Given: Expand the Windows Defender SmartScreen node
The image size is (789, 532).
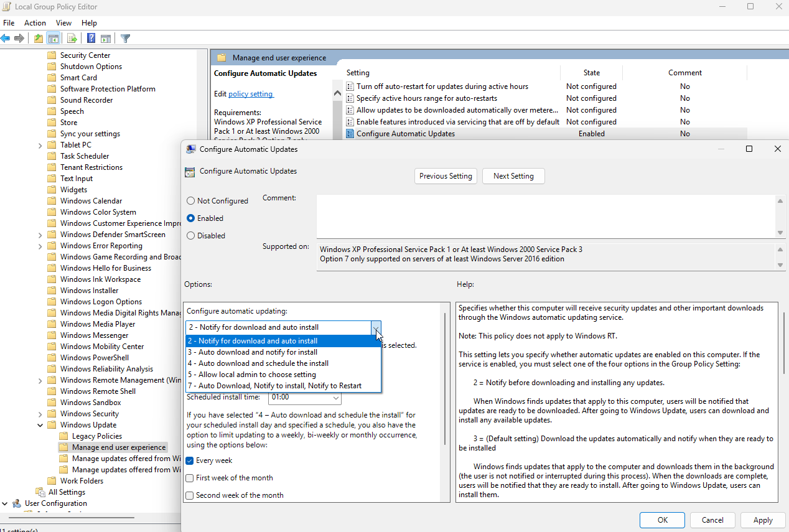Looking at the screenshot, I should coord(40,235).
